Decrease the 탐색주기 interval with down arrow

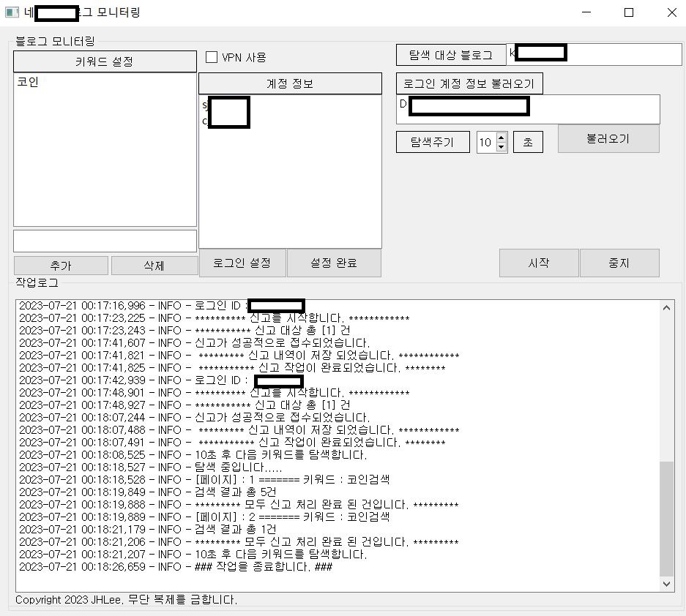click(502, 146)
